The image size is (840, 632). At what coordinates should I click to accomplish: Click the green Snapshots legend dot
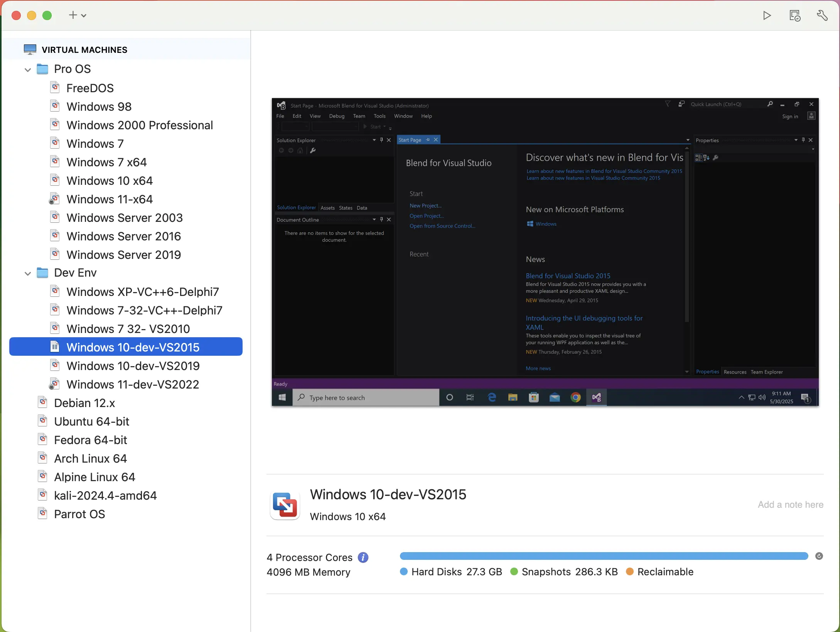pyautogui.click(x=514, y=572)
